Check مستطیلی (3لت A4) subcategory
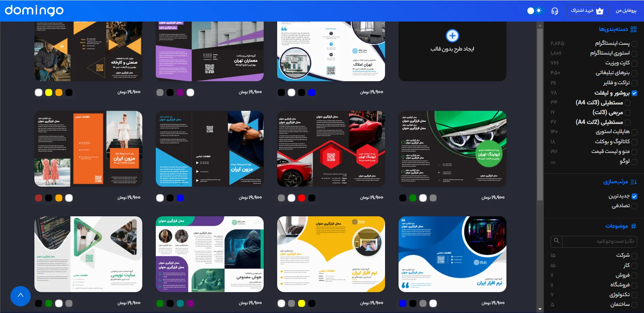This screenshot has height=313, width=644. 627,103
